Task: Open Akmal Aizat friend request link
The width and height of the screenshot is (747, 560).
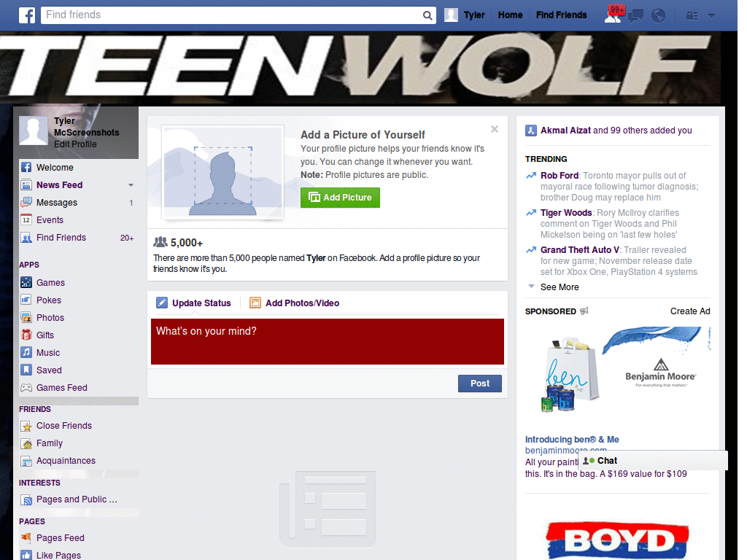Action: [x=565, y=131]
